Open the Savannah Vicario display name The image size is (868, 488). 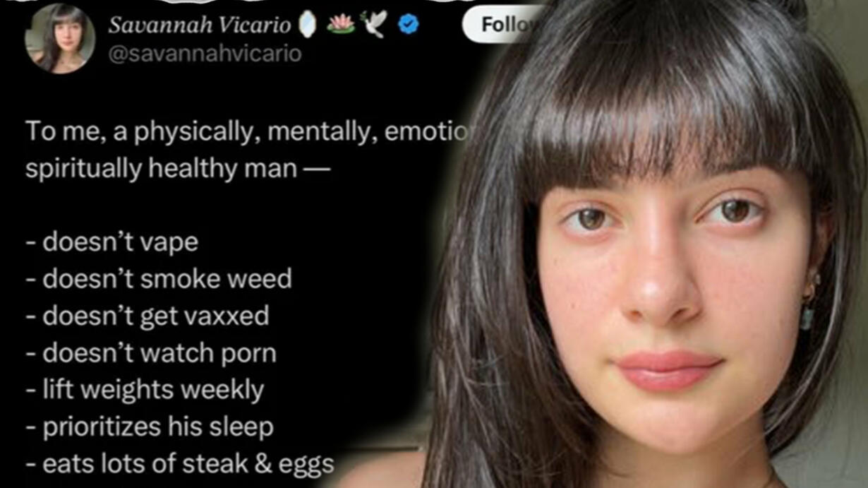(200, 25)
